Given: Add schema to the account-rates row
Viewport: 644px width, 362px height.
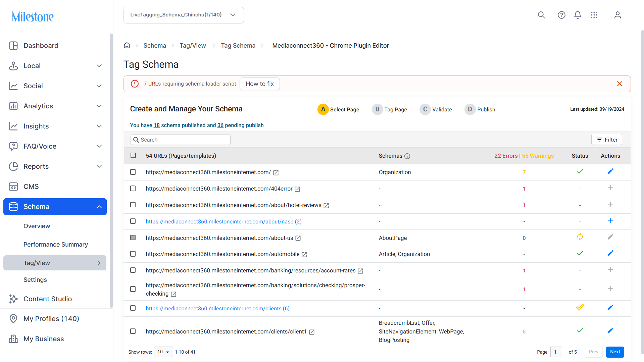Looking at the screenshot, I should tap(610, 270).
